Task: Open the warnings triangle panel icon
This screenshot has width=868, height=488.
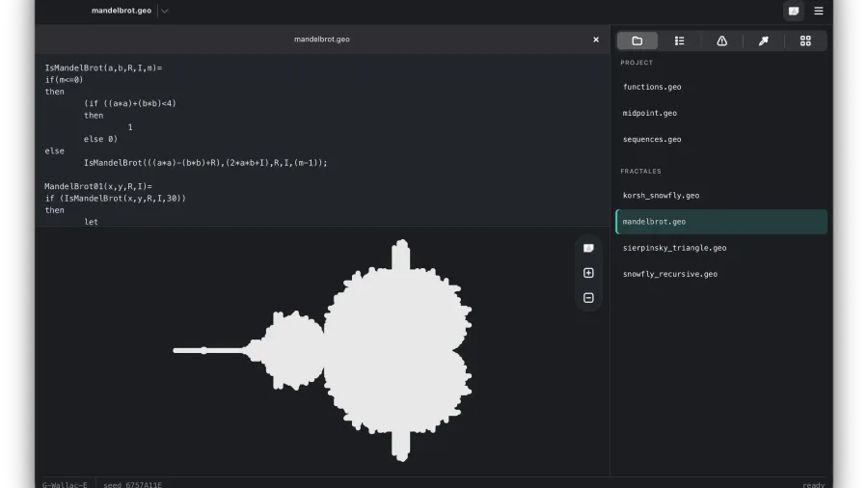Action: coord(721,41)
